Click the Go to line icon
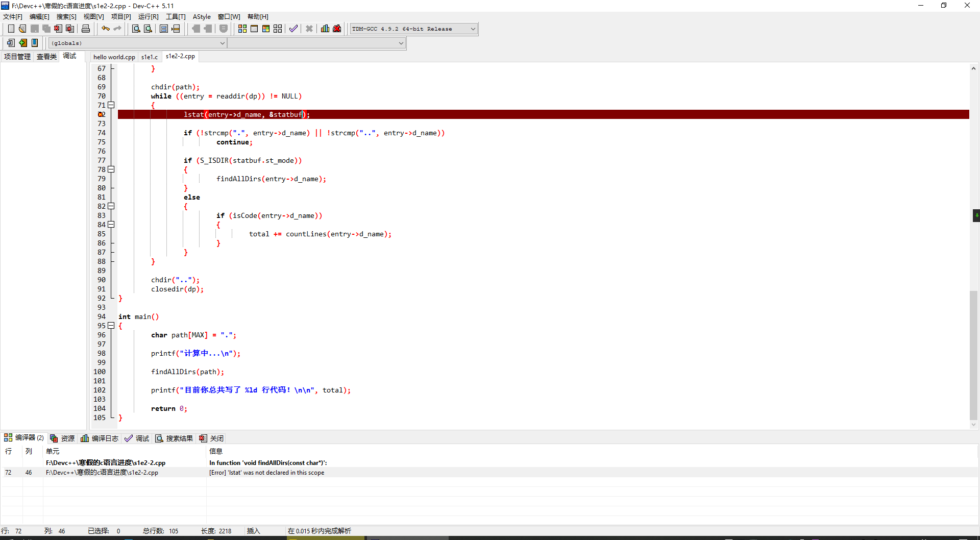This screenshot has width=980, height=540. (x=176, y=29)
